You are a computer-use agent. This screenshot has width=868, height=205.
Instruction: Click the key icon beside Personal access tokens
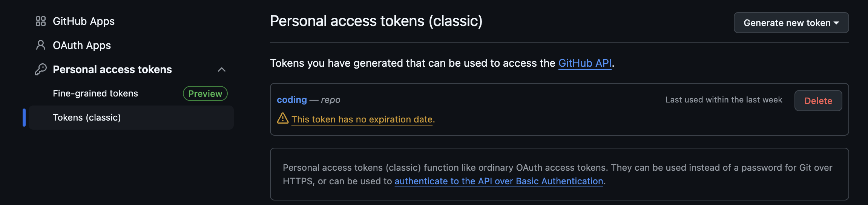[40, 69]
